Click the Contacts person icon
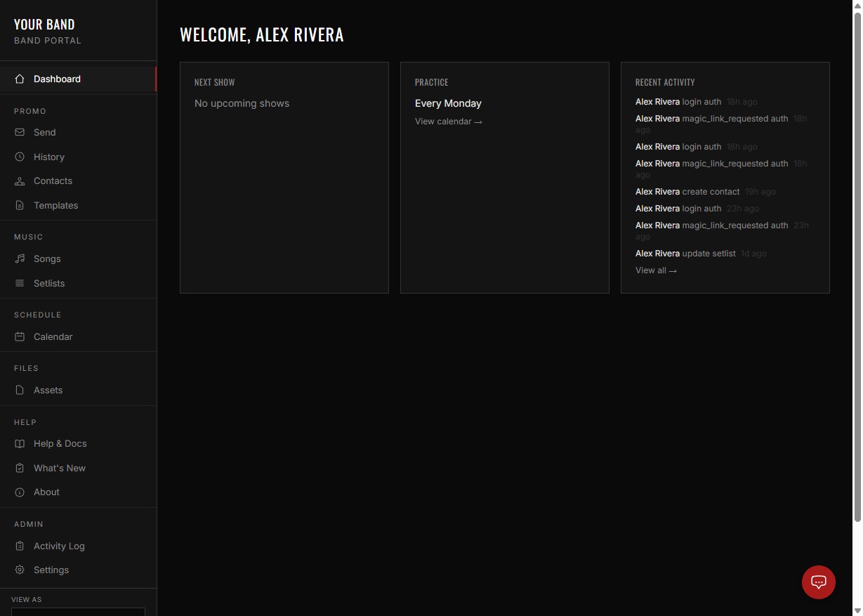863x616 pixels. coord(20,181)
